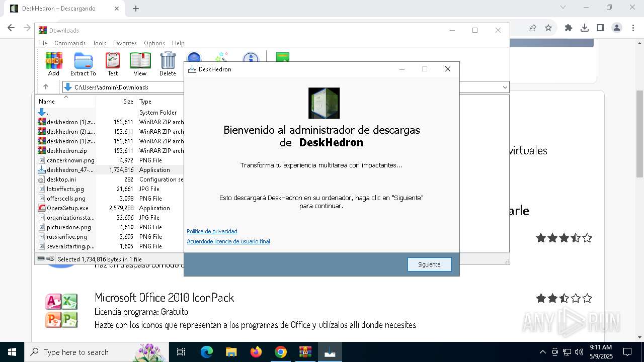This screenshot has height=362, width=644.
Task: Click the Siguiente button
Action: pos(429,264)
